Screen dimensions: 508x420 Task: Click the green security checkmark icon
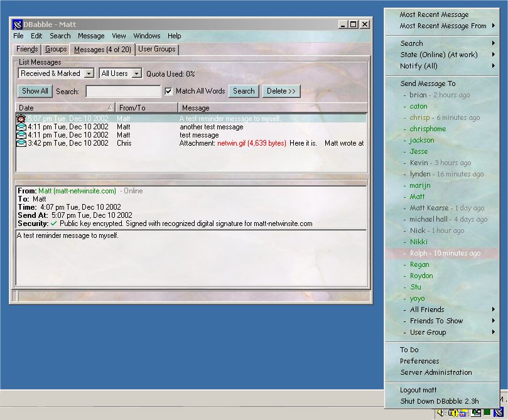coord(54,223)
